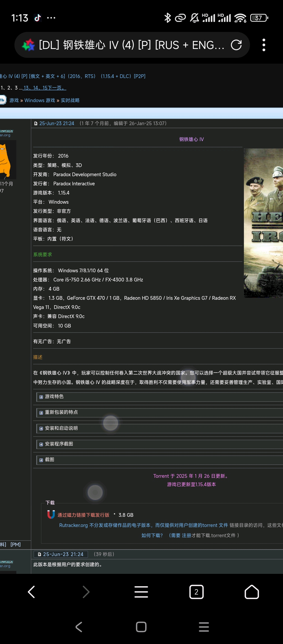Click the 有无广告：无广告 line
This screenshot has width=283, height=644.
coord(52,342)
